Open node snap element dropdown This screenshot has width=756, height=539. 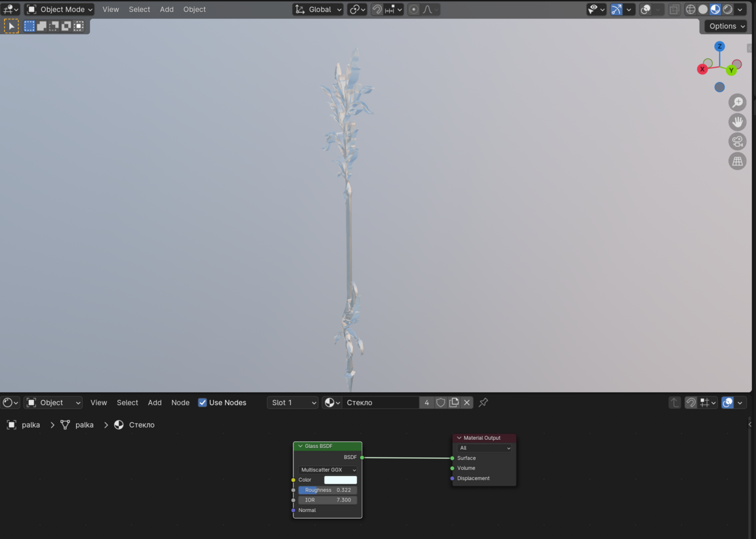pos(708,402)
